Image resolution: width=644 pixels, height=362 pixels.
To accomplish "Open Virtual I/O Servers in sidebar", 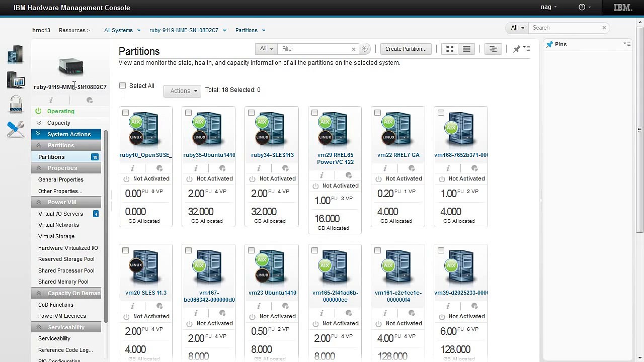I will point(60,214).
